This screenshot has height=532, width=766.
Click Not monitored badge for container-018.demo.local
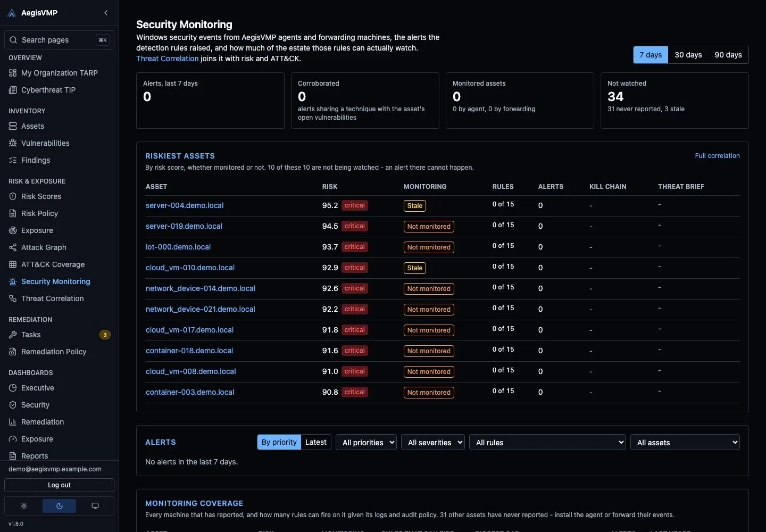429,351
